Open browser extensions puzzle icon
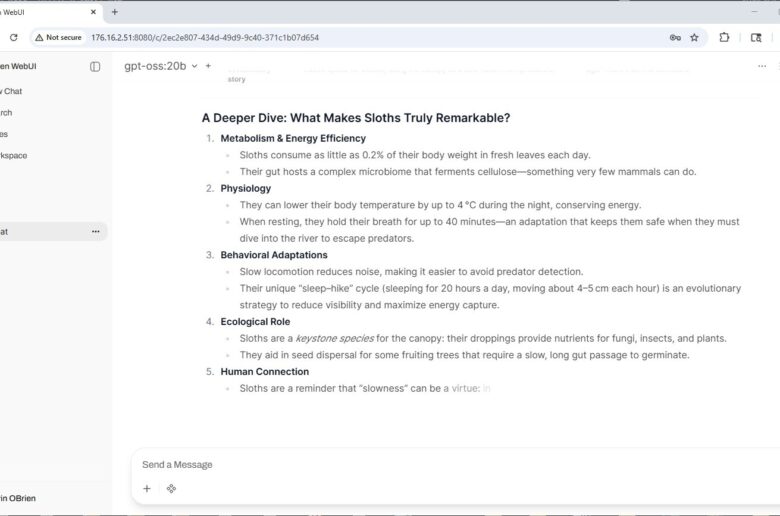 (724, 38)
